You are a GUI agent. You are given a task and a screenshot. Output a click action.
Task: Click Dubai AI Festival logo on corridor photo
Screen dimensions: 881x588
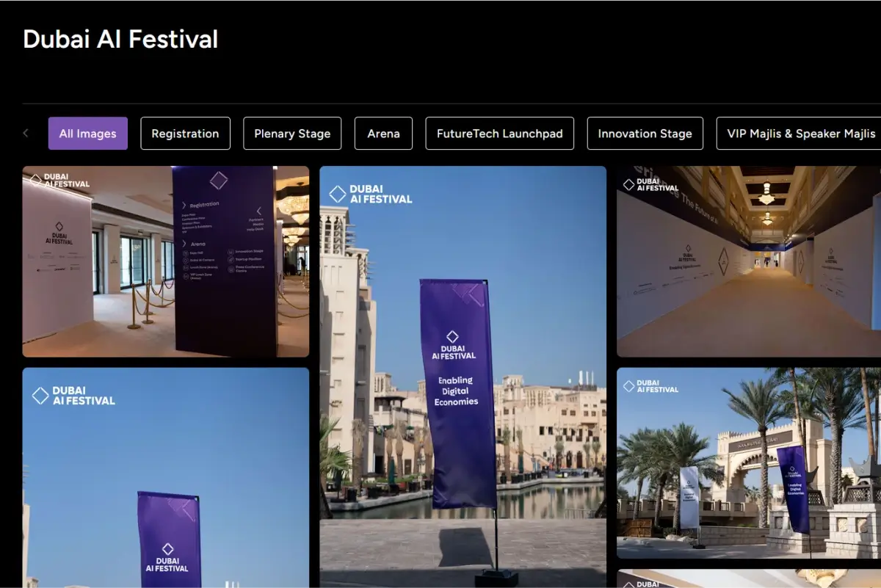(650, 184)
